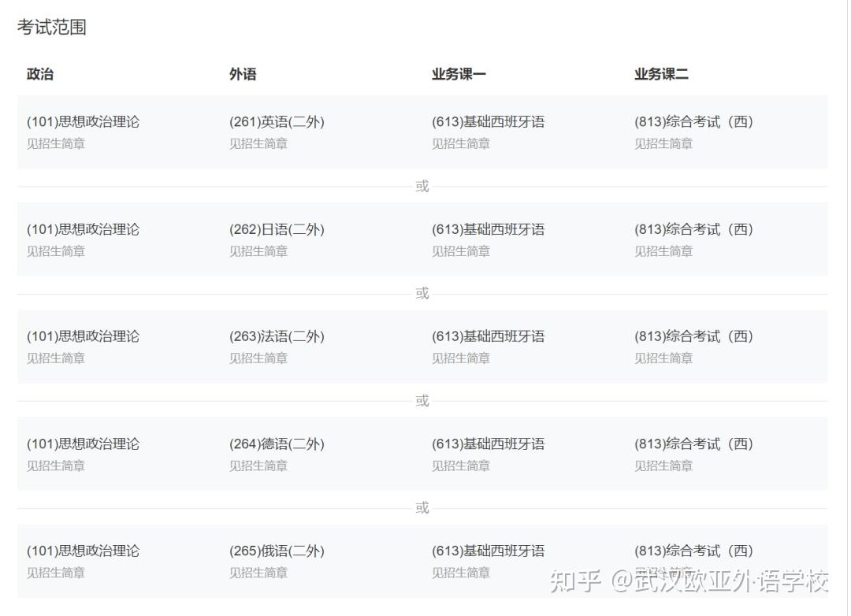Image resolution: width=851 pixels, height=616 pixels.
Task: Click the (261)英语(二外) cell
Action: pyautogui.click(x=277, y=122)
